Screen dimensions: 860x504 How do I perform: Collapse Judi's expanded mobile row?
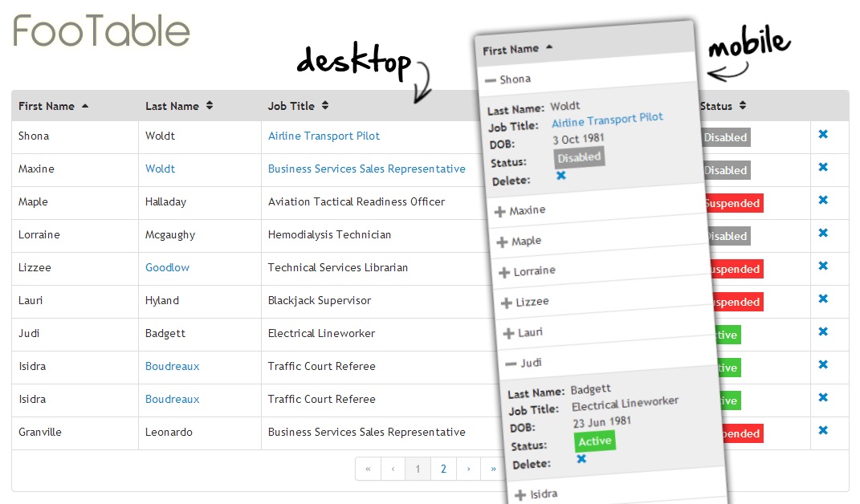512,364
